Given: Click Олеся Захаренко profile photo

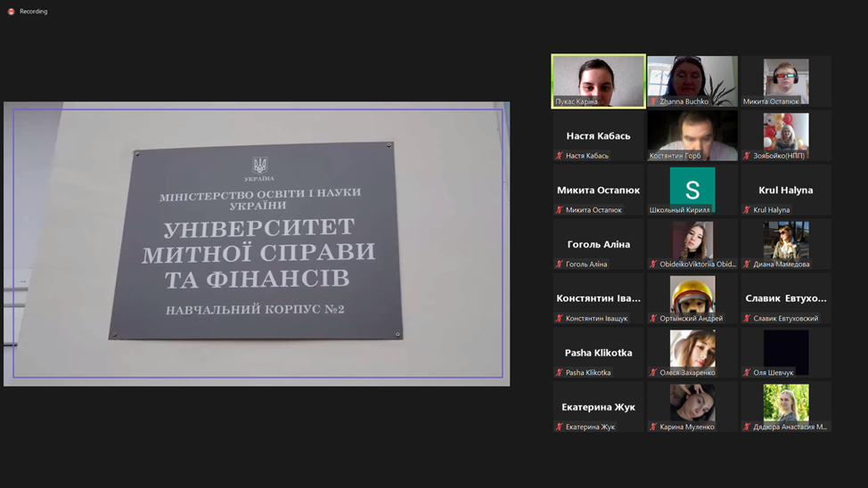Looking at the screenshot, I should 692,352.
